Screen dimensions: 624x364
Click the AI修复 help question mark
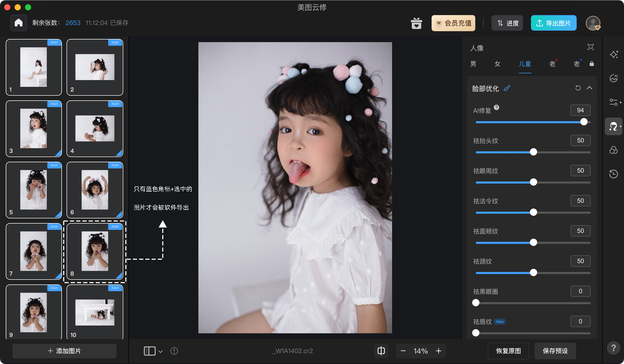point(496,107)
